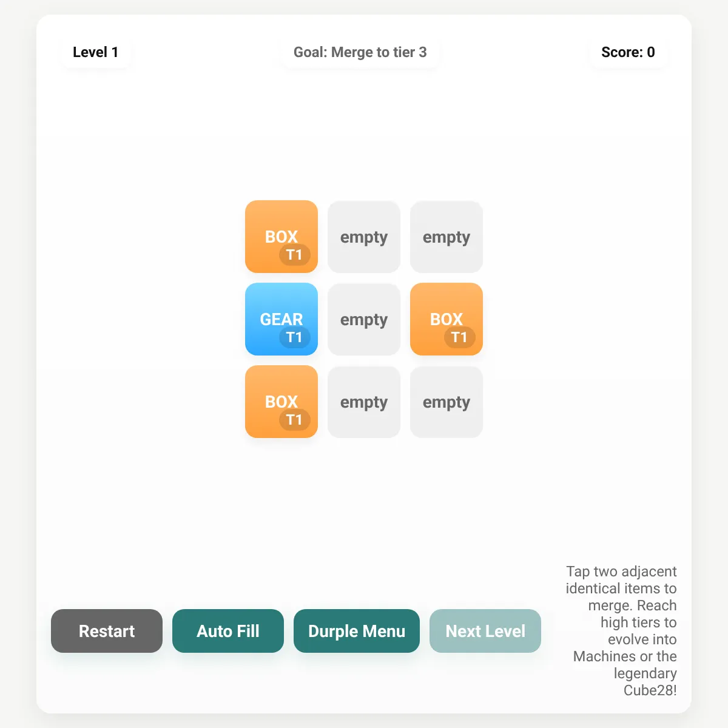728x728 pixels.
Task: Advance using the Next Level button
Action: tap(485, 631)
